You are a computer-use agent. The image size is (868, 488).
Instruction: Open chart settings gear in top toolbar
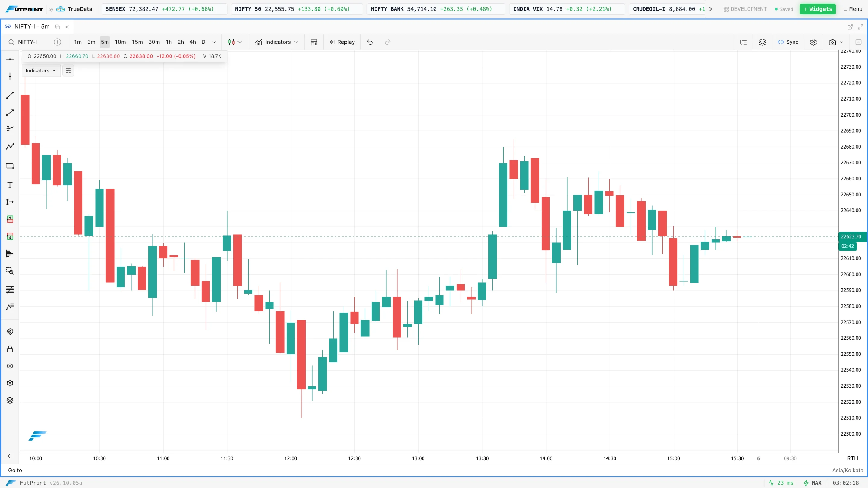813,42
